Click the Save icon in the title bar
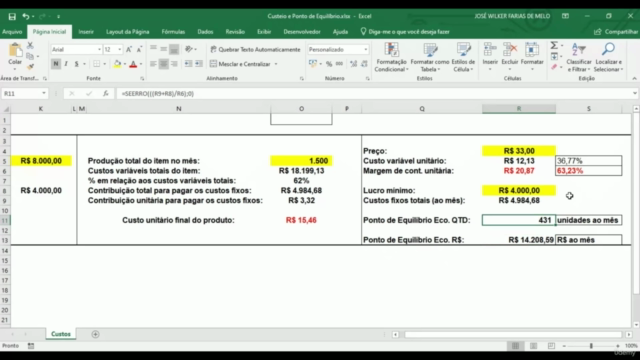 pyautogui.click(x=12, y=16)
